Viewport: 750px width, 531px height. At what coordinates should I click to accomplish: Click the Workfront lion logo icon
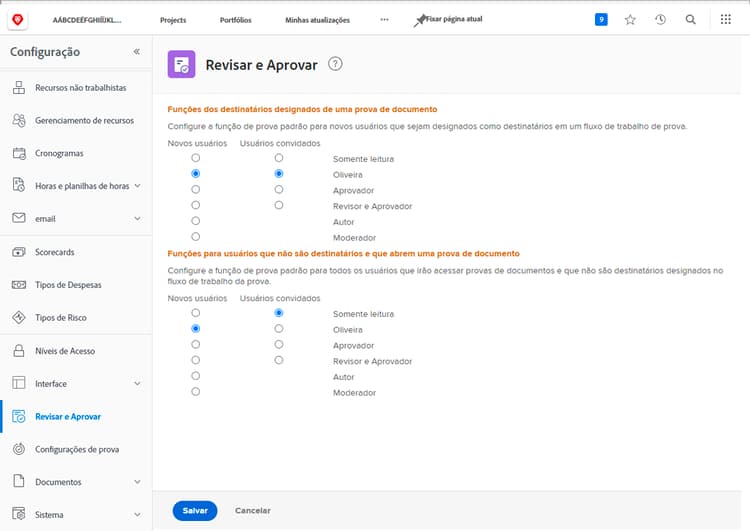click(x=18, y=20)
